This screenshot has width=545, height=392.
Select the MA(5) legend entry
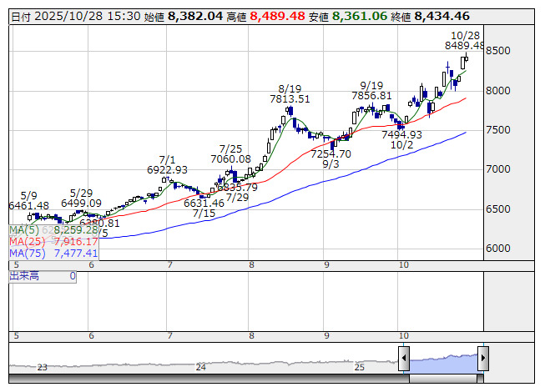tap(53, 230)
